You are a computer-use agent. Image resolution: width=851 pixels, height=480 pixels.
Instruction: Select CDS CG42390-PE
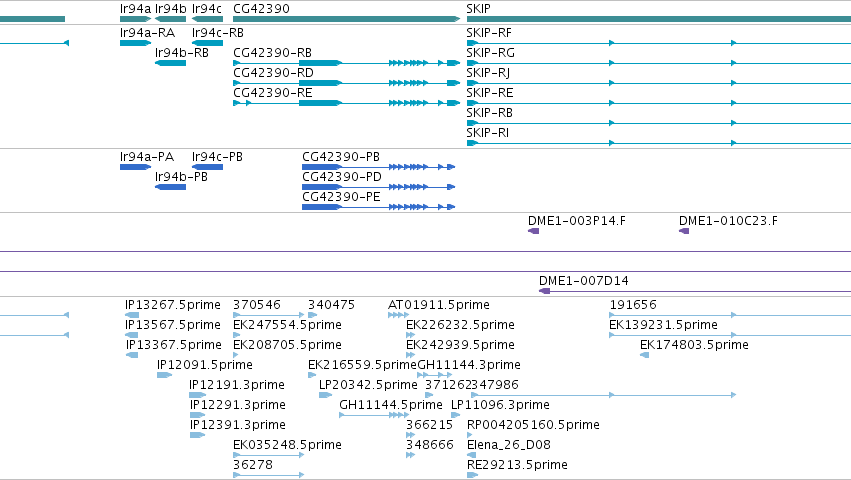point(378,207)
